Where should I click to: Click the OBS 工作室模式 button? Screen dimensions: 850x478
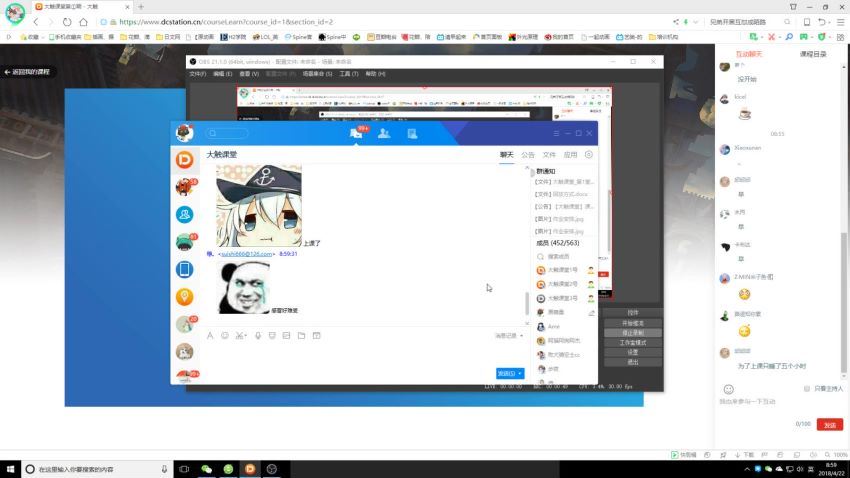(633, 343)
